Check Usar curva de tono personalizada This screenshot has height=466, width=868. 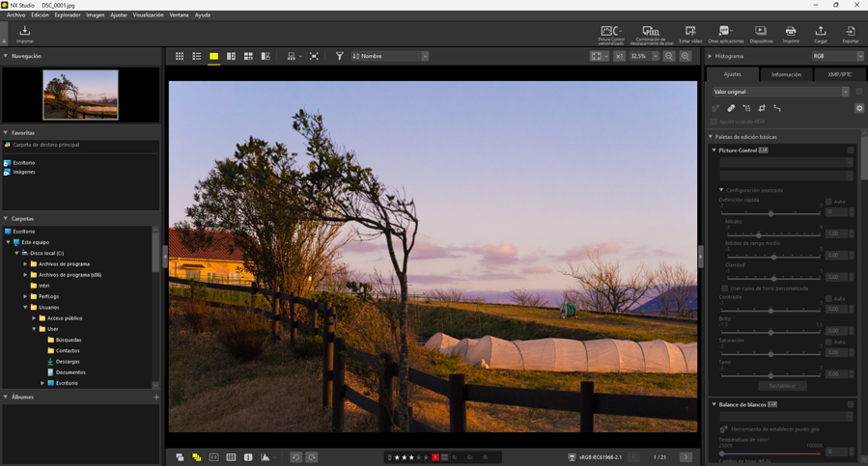point(725,288)
